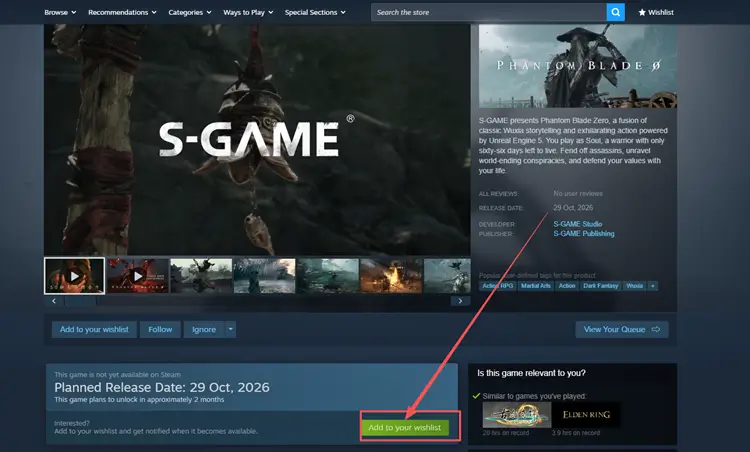
Task: Select the Action tag
Action: pos(567,286)
